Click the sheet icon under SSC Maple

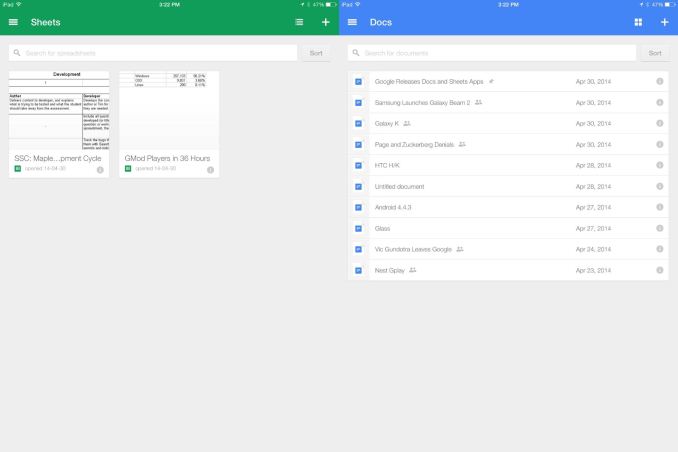coord(18,169)
